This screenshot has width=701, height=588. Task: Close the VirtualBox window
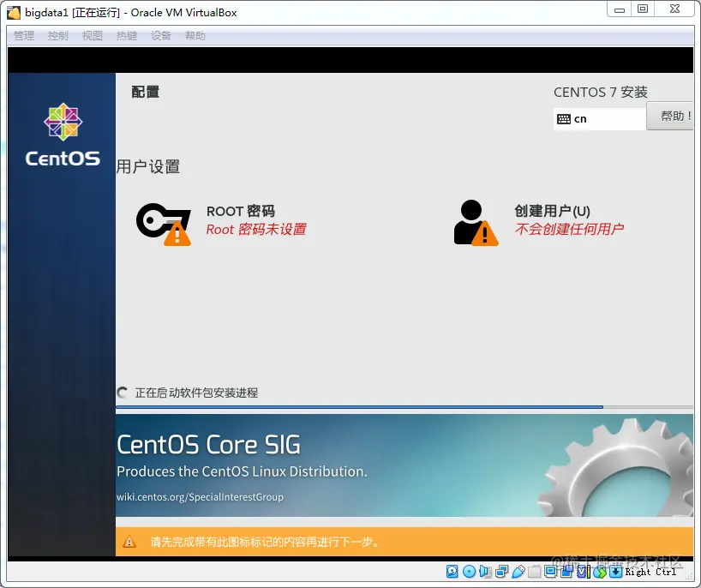click(674, 9)
